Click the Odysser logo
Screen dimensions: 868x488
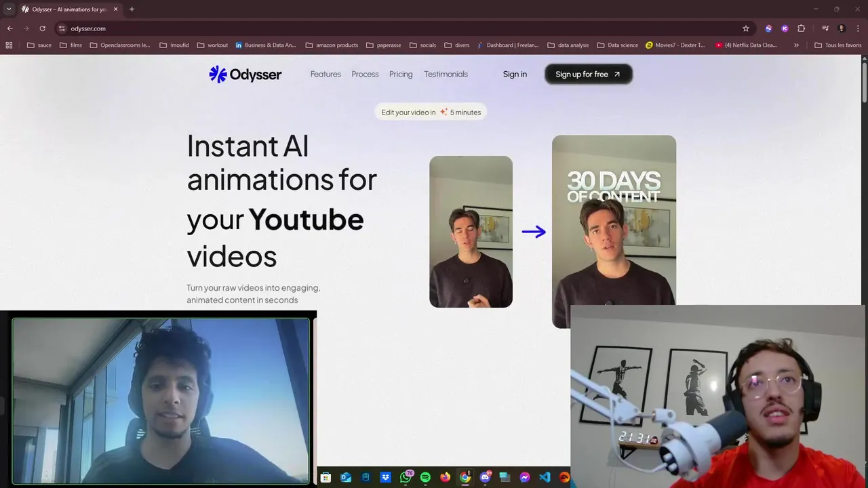point(245,75)
